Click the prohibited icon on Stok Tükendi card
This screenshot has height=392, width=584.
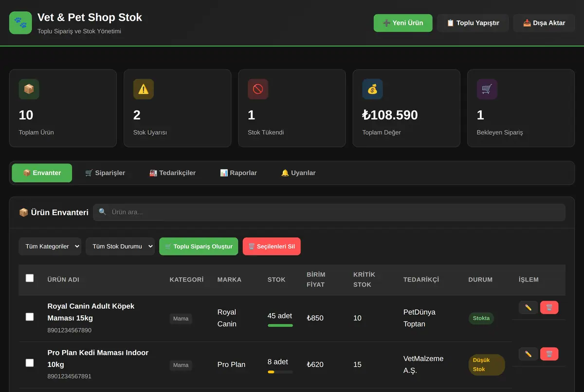coord(258,89)
